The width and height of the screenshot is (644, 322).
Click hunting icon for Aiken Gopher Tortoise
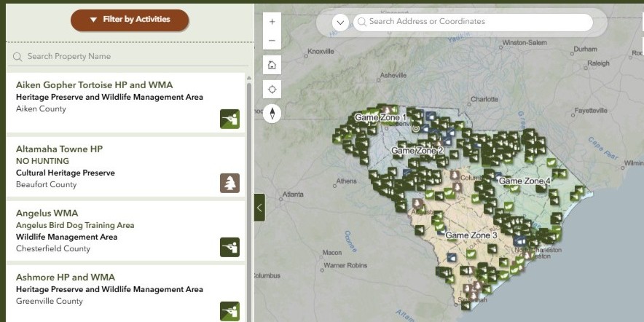(229, 119)
